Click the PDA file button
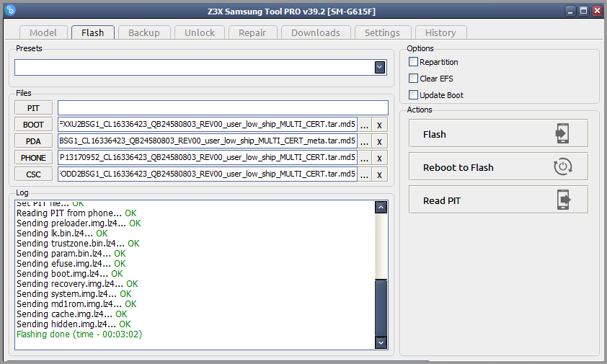The image size is (607, 364). pyautogui.click(x=34, y=141)
